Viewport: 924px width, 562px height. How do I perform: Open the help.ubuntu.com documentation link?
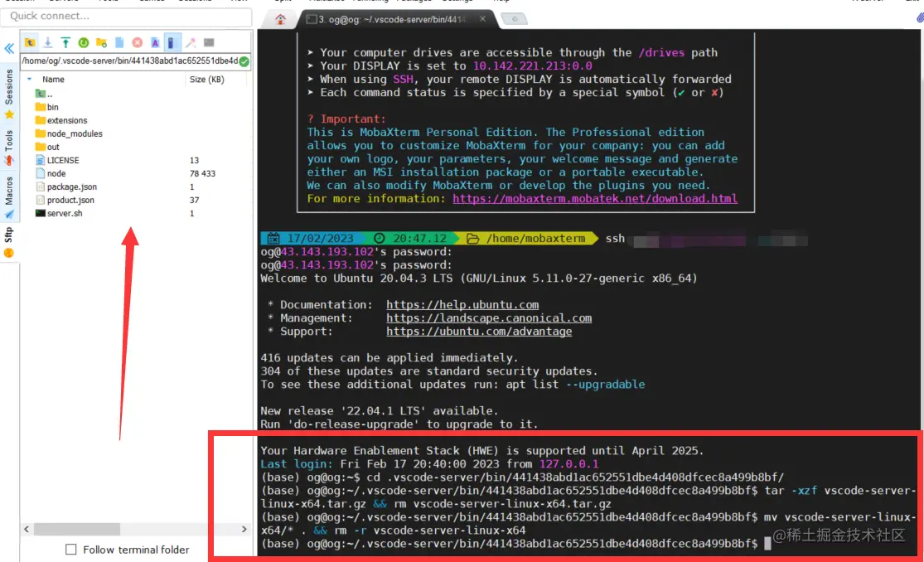[x=462, y=305]
